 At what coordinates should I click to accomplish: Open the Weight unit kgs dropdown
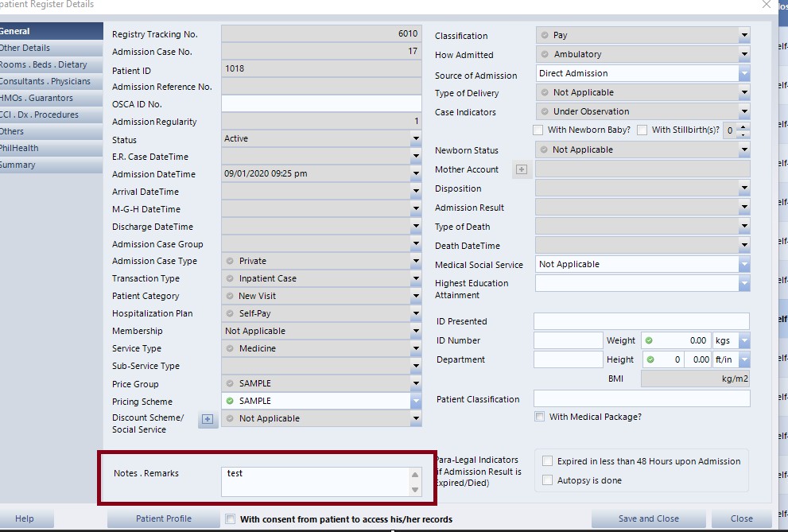click(x=744, y=340)
